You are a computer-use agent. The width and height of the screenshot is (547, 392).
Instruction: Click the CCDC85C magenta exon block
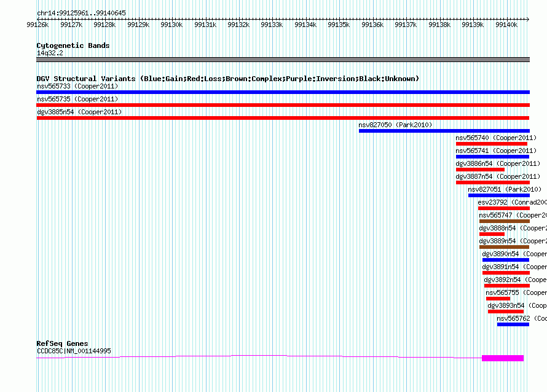pos(503,358)
